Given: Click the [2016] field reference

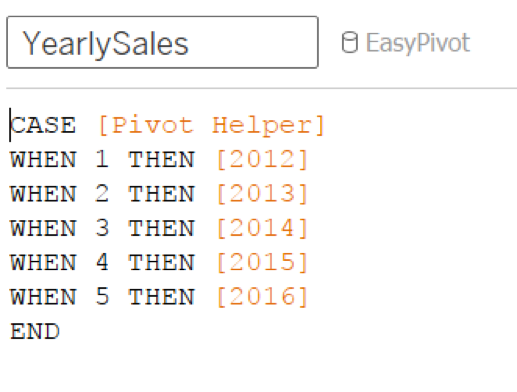Looking at the screenshot, I should 262,297.
